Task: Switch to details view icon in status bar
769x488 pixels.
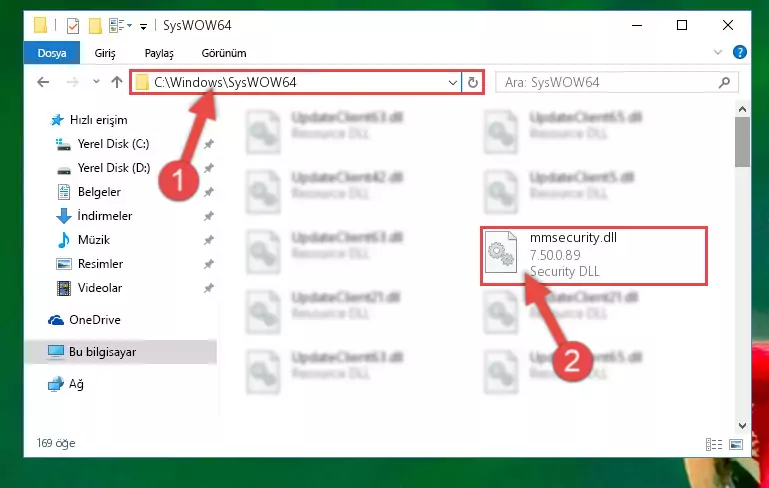Action: click(714, 444)
